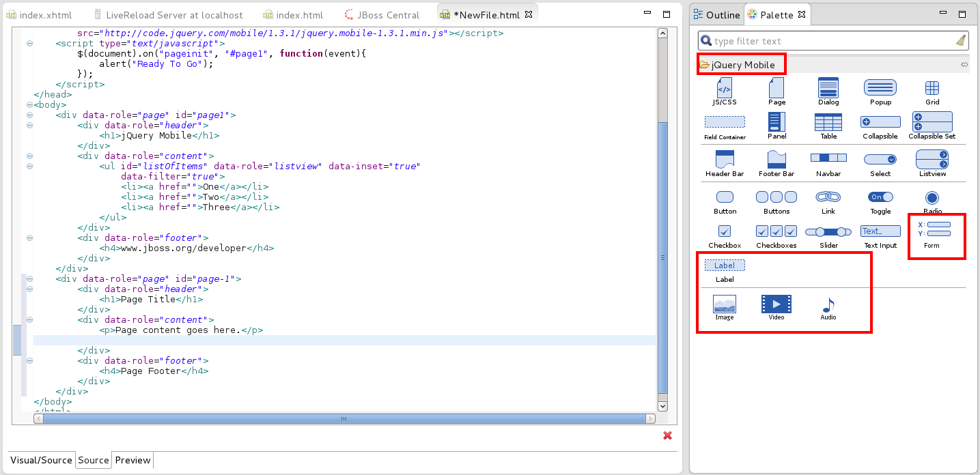980x475 pixels.
Task: Collapse the jQuery Mobile palette group
Action: pyautogui.click(x=742, y=65)
